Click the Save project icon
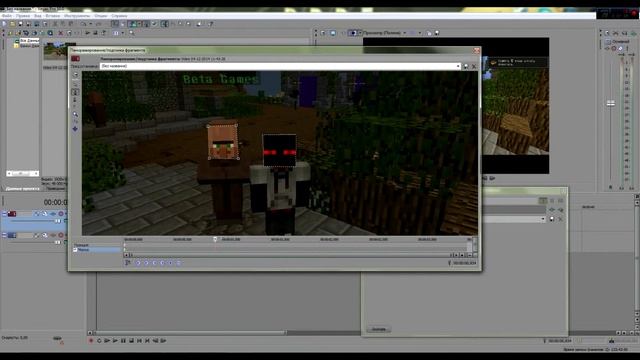 click(x=20, y=24)
